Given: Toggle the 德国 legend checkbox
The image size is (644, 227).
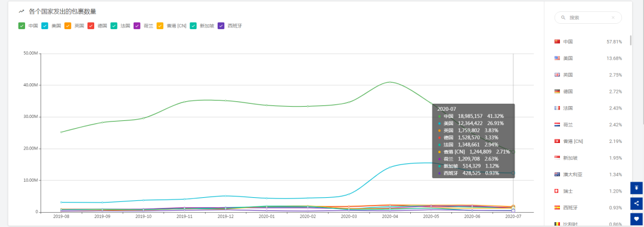Looking at the screenshot, I should (91, 26).
